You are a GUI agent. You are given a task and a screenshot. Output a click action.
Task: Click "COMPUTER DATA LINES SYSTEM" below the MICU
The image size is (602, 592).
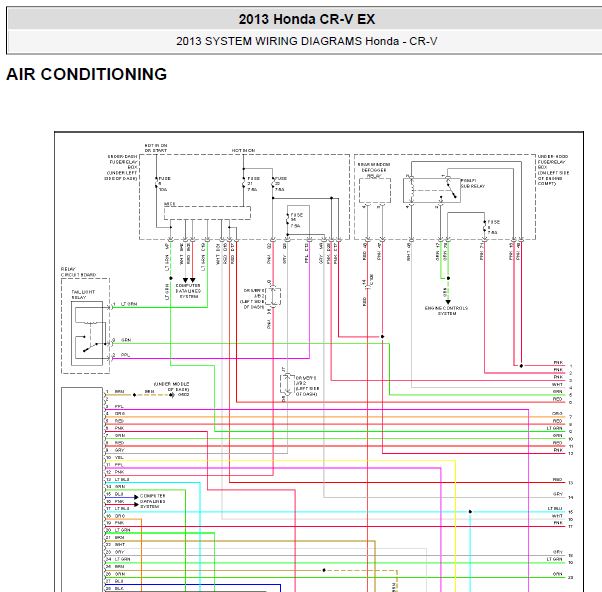[x=188, y=291]
